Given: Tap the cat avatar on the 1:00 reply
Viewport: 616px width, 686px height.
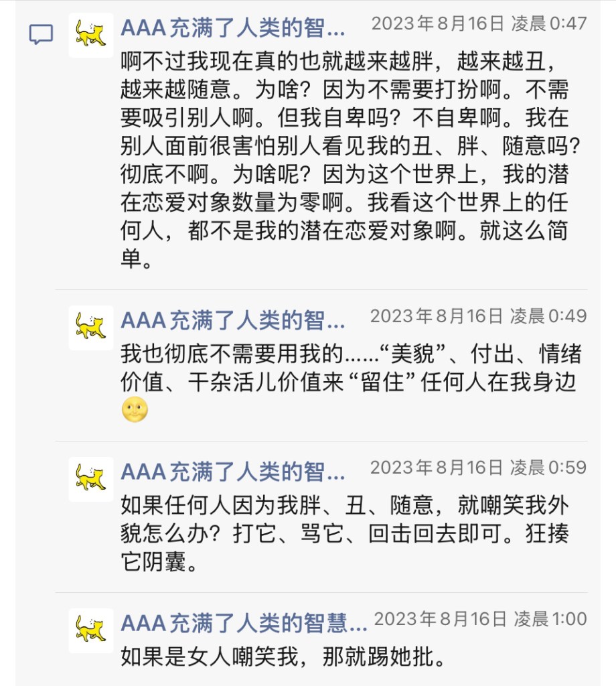Looking at the screenshot, I should [x=91, y=630].
